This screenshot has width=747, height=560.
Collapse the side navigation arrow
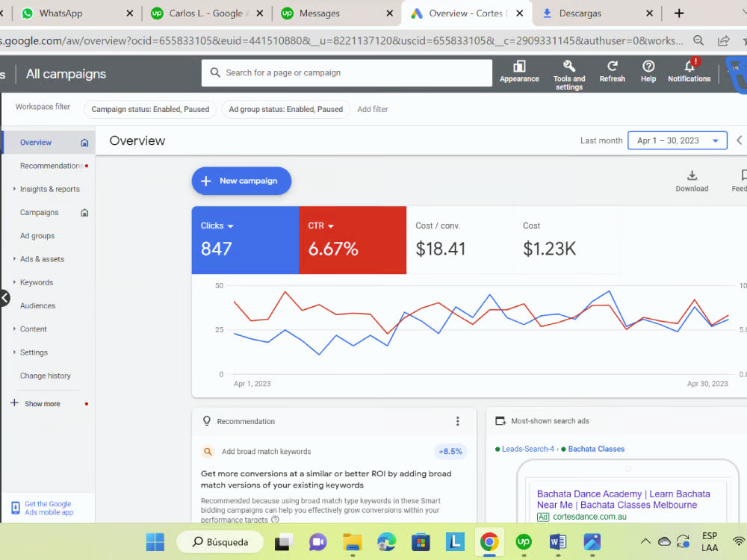pyautogui.click(x=4, y=298)
